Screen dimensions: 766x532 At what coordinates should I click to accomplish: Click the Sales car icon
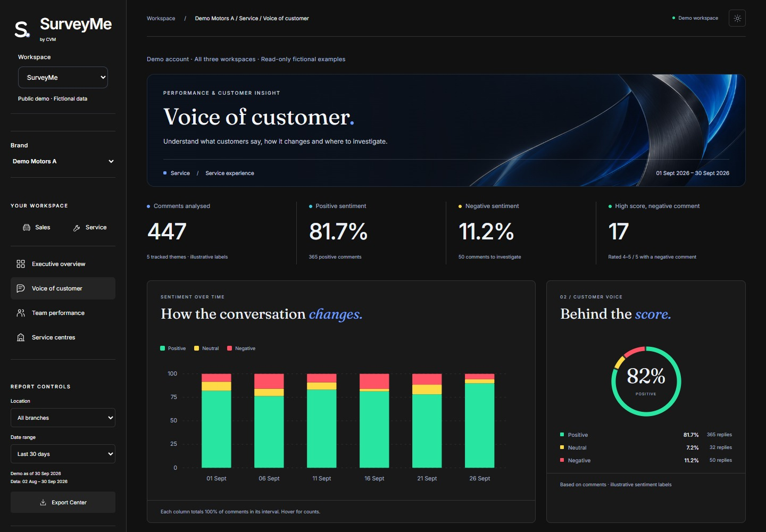(x=27, y=227)
